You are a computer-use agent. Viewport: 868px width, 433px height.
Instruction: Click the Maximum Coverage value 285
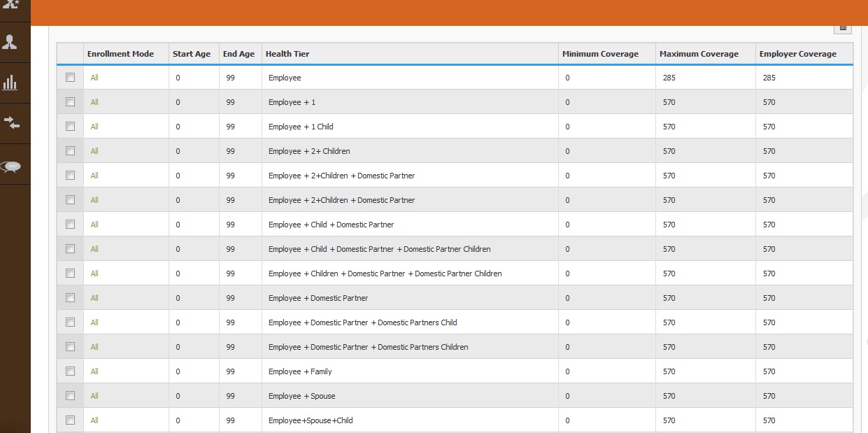coord(669,78)
